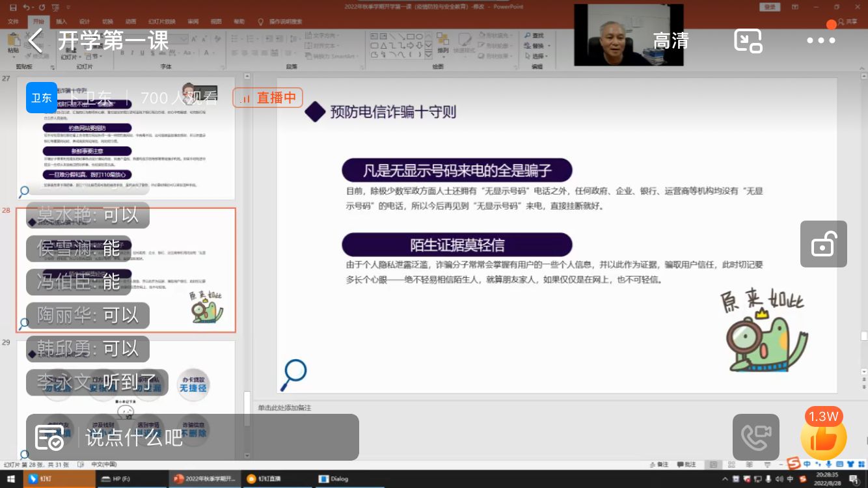Image resolution: width=868 pixels, height=488 pixels.
Task: Open the 形状填充 dropdown
Action: tap(496, 36)
